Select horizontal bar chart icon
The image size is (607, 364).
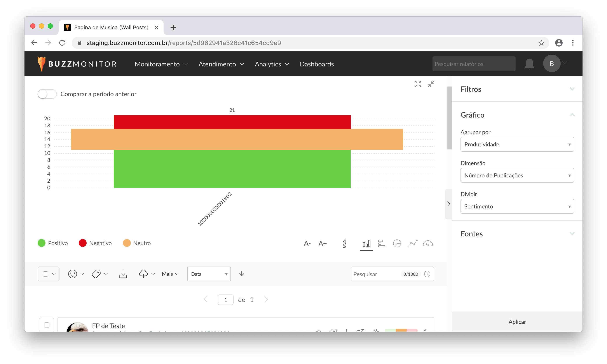point(381,244)
